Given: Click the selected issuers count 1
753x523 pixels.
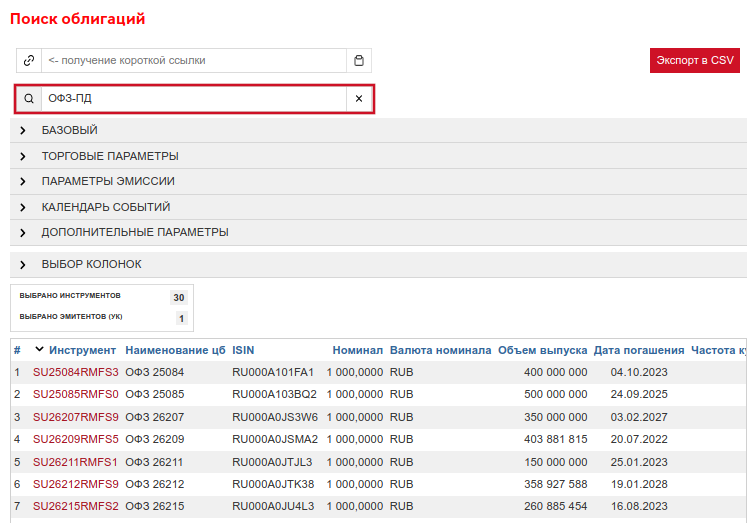Looking at the screenshot, I should tap(182, 318).
